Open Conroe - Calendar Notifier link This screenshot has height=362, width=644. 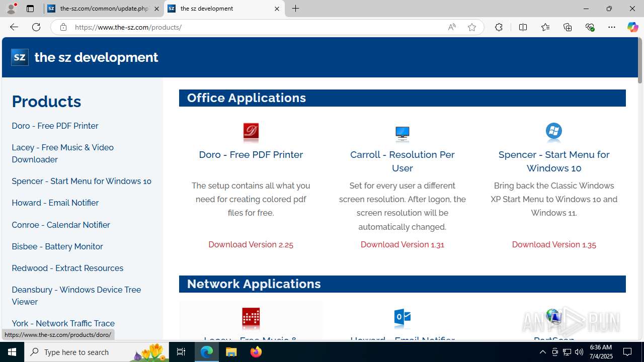(x=61, y=225)
